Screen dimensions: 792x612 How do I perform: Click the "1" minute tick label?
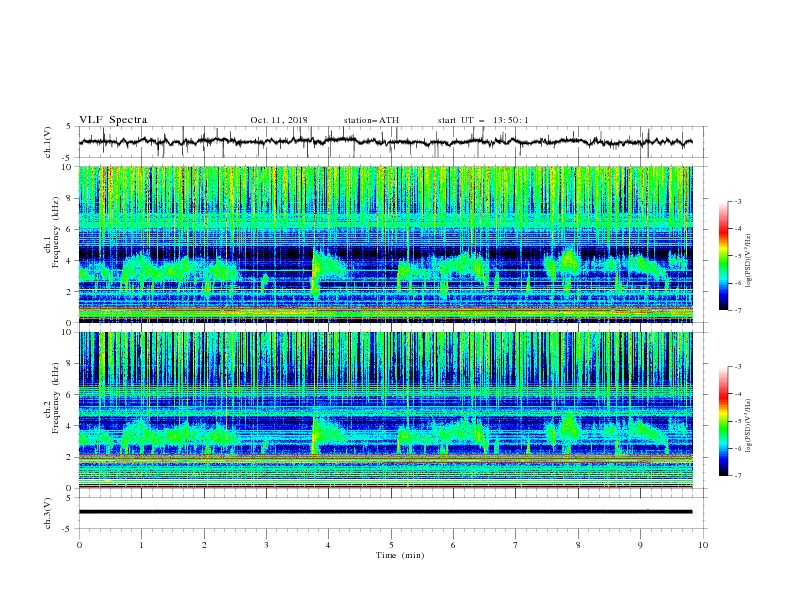pyautogui.click(x=141, y=545)
